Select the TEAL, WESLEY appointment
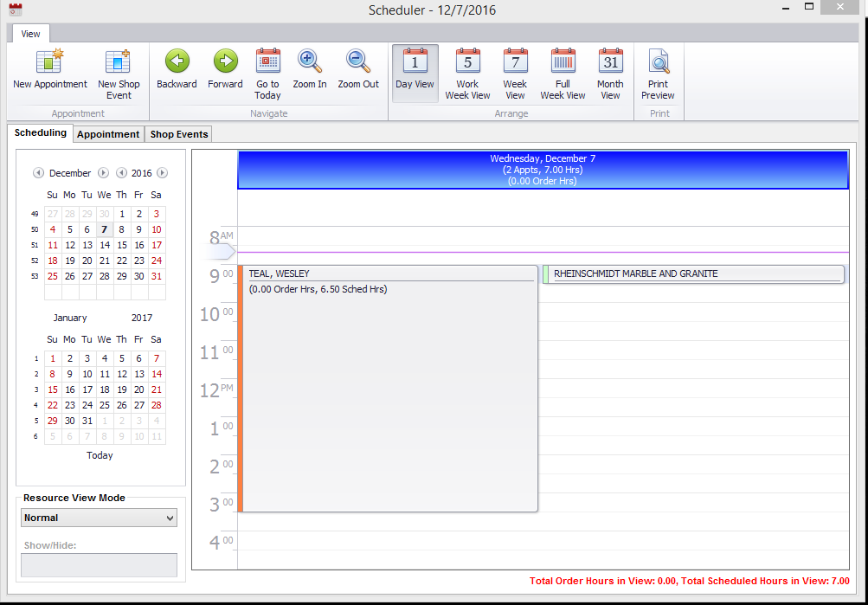 pyautogui.click(x=388, y=389)
